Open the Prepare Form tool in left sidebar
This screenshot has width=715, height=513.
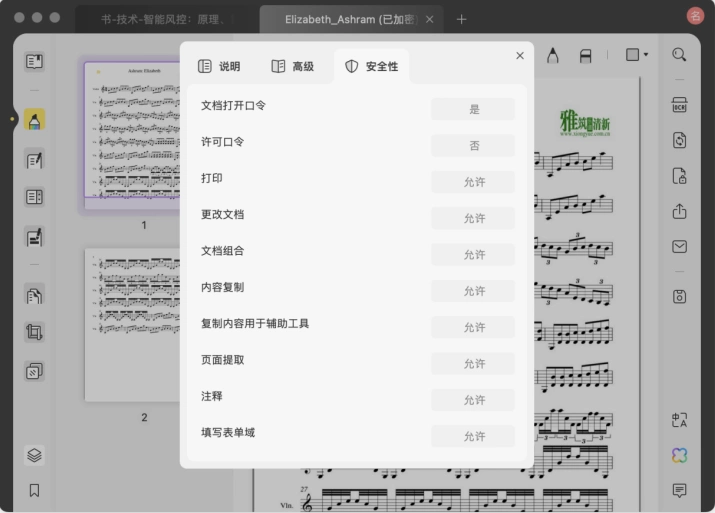[x=34, y=197]
